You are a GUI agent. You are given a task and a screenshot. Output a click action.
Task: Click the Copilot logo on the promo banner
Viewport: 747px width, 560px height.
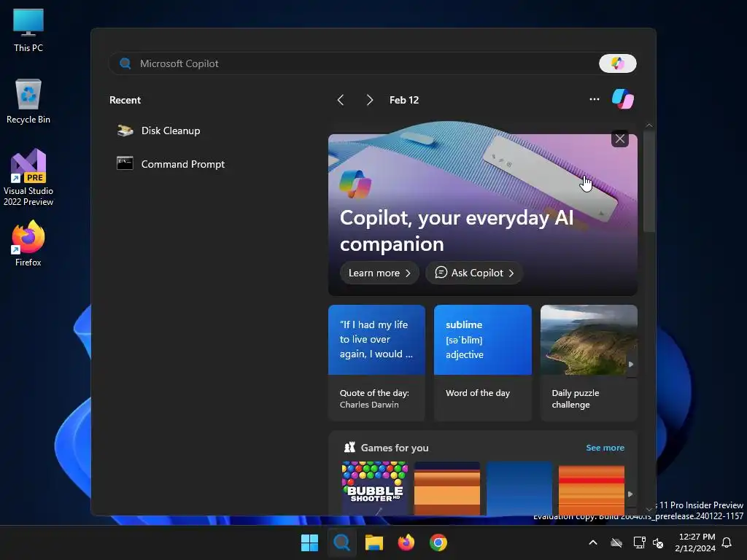[355, 184]
